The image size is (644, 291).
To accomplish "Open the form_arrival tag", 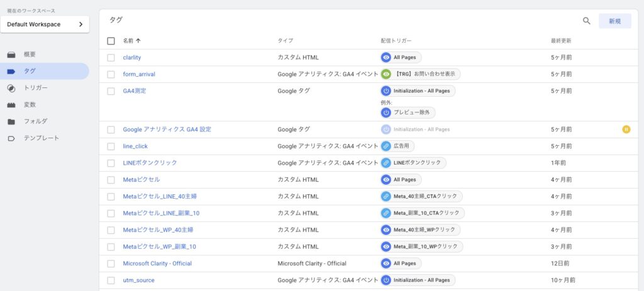I will pyautogui.click(x=139, y=74).
